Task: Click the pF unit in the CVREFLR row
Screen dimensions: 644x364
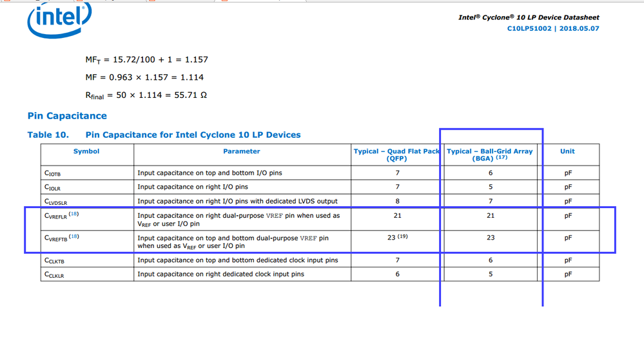Action: pos(568,216)
